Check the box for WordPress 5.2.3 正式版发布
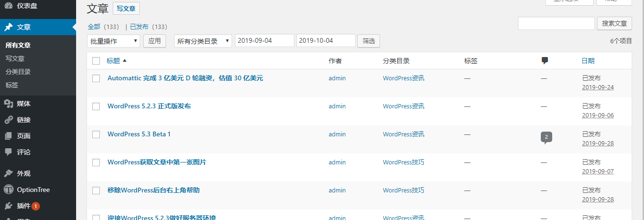 96,106
